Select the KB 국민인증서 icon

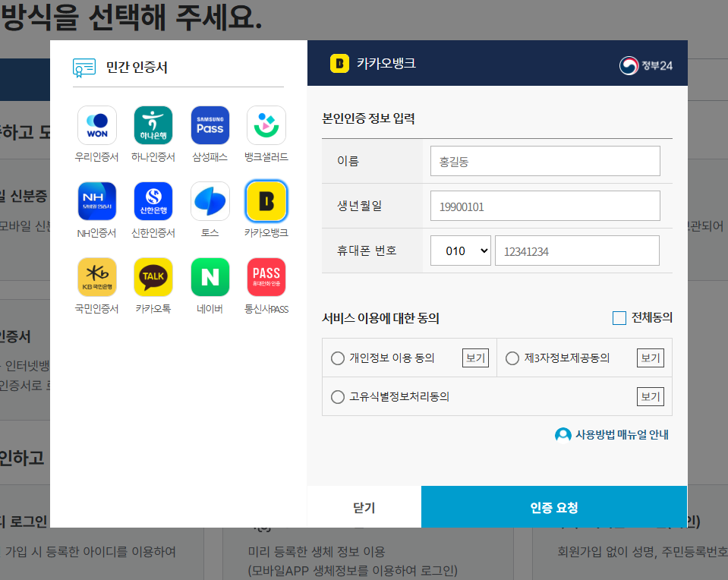(x=97, y=277)
